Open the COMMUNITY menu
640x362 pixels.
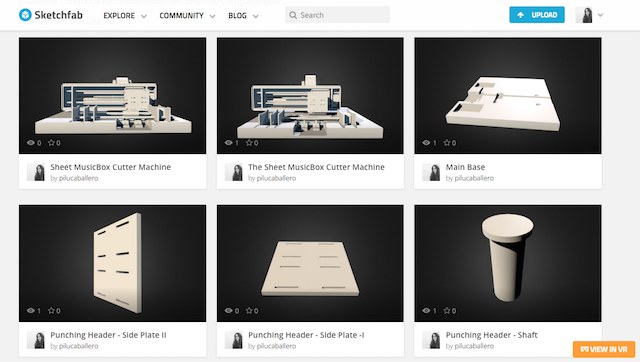click(181, 16)
